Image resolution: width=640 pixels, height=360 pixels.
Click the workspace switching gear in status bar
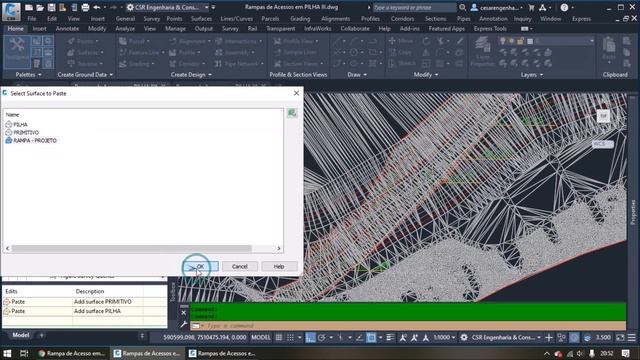[464, 338]
